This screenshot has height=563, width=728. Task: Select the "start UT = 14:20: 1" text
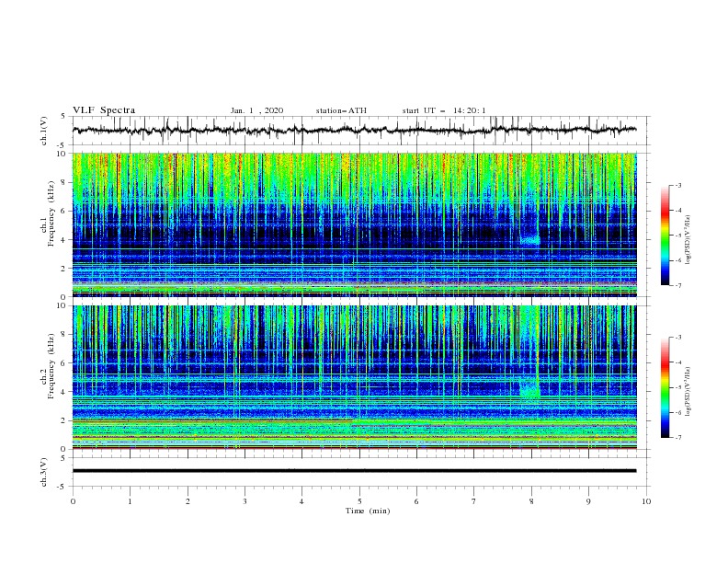coord(444,110)
